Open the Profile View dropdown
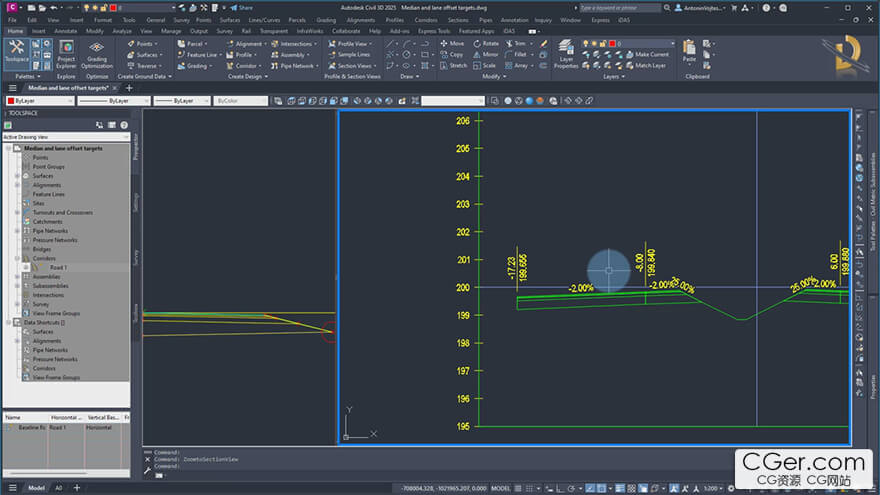 pos(350,43)
